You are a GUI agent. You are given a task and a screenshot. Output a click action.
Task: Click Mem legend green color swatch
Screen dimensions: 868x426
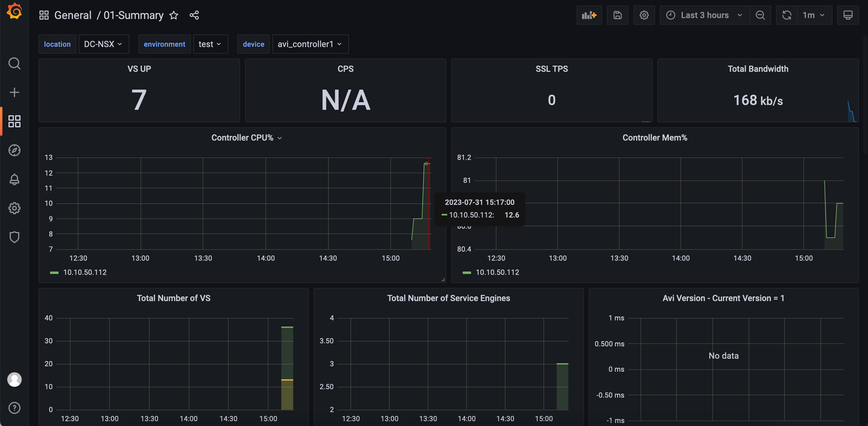[x=467, y=273]
